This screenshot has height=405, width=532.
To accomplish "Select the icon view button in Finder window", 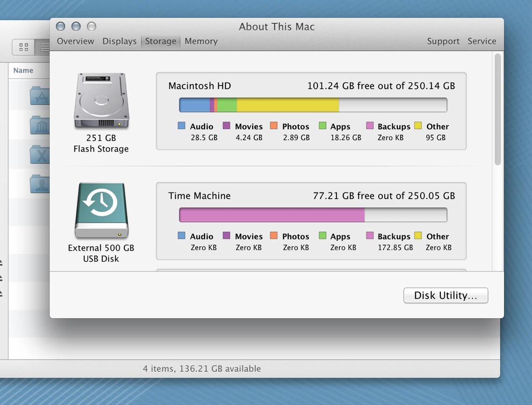I will point(23,47).
